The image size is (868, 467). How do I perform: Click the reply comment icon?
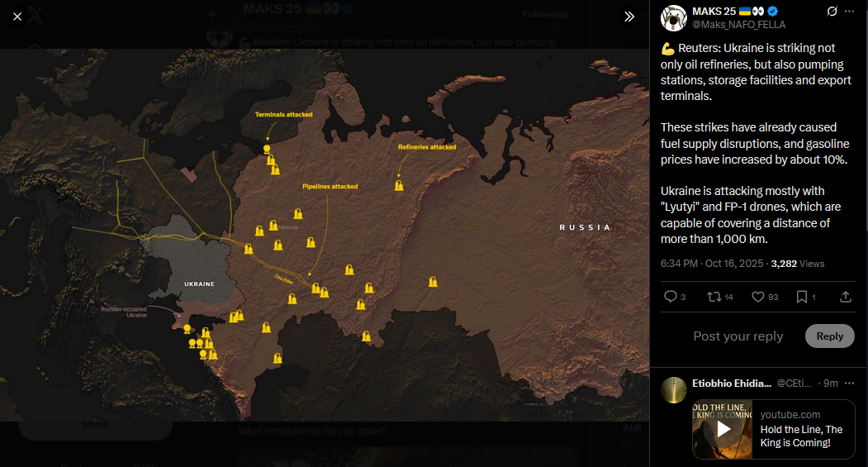click(x=670, y=297)
